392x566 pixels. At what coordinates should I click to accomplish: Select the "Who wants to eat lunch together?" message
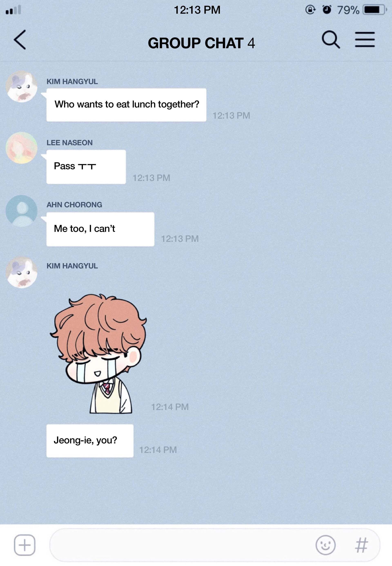126,105
